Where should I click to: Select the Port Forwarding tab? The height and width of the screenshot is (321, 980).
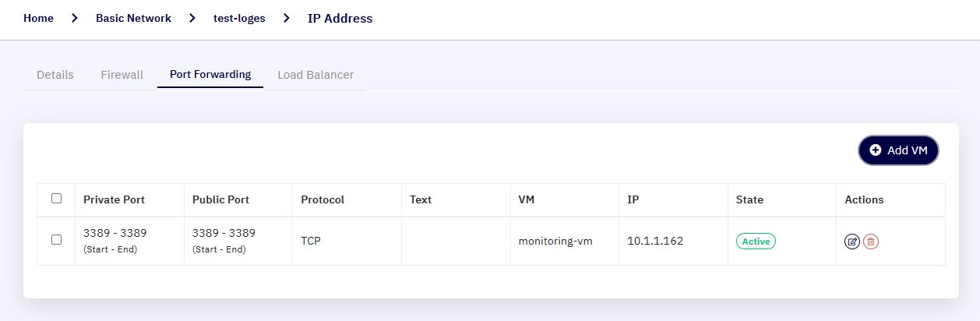(x=210, y=75)
